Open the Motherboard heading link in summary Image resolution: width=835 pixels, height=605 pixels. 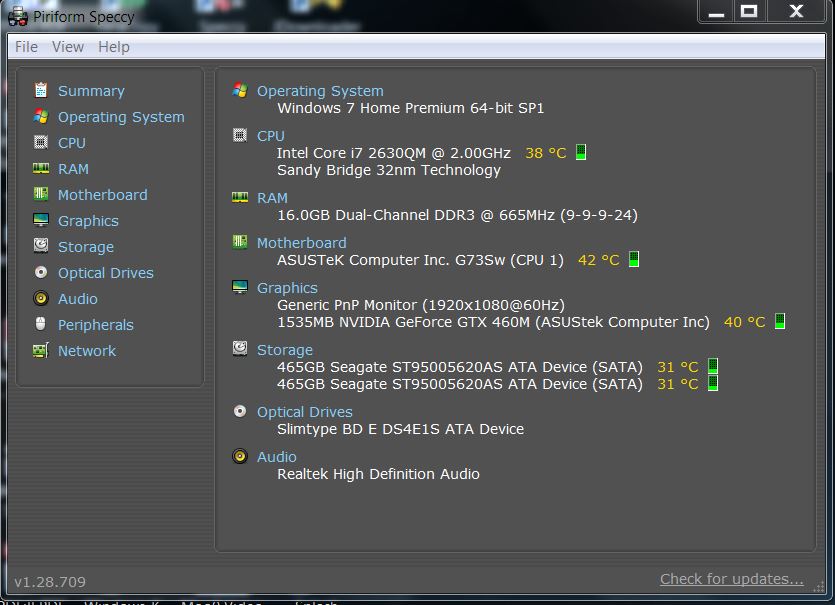coord(301,243)
